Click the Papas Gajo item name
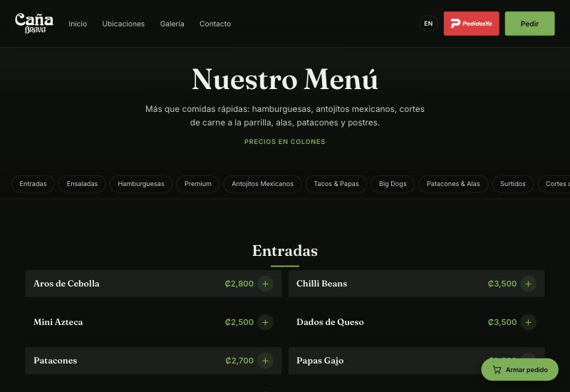Viewport: 570px width, 392px height. pos(320,361)
